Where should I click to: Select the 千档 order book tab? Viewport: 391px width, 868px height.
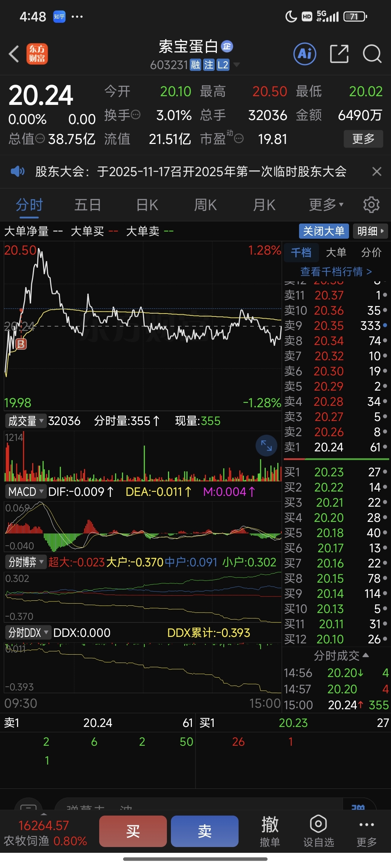click(301, 252)
